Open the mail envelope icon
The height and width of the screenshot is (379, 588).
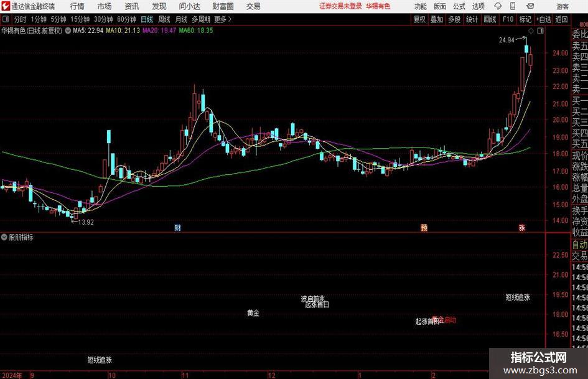[530, 6]
